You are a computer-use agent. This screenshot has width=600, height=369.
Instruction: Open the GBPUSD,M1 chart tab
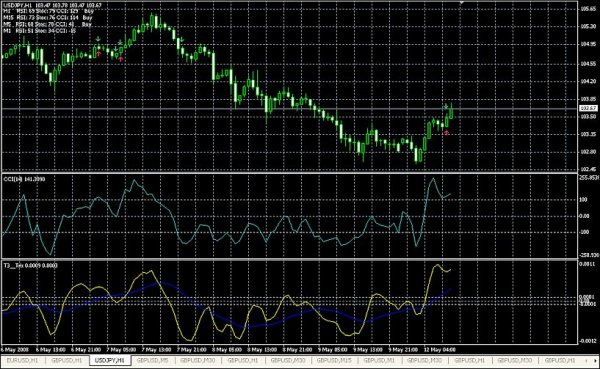point(379,361)
